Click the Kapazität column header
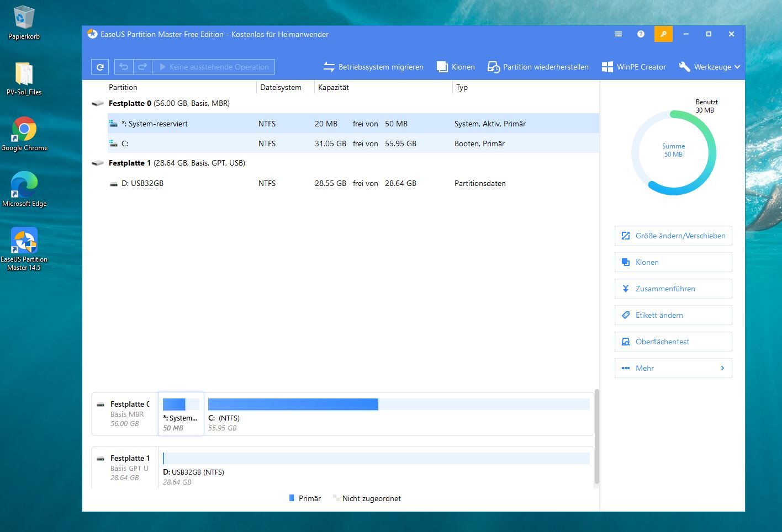Viewport: 782px width, 532px height. coord(334,87)
